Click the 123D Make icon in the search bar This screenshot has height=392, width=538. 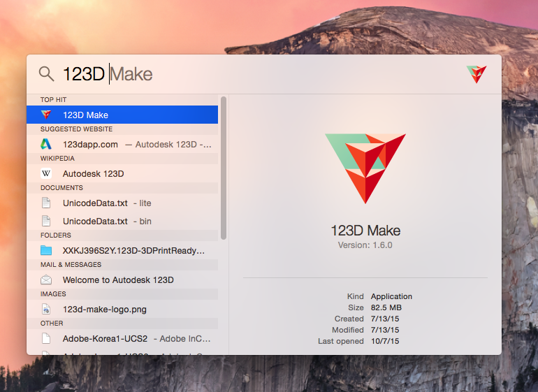click(x=477, y=74)
